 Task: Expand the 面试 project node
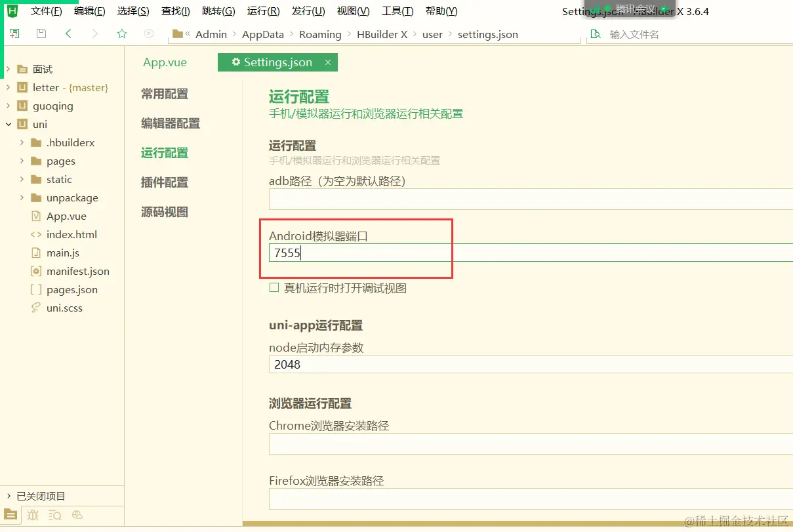click(x=9, y=69)
